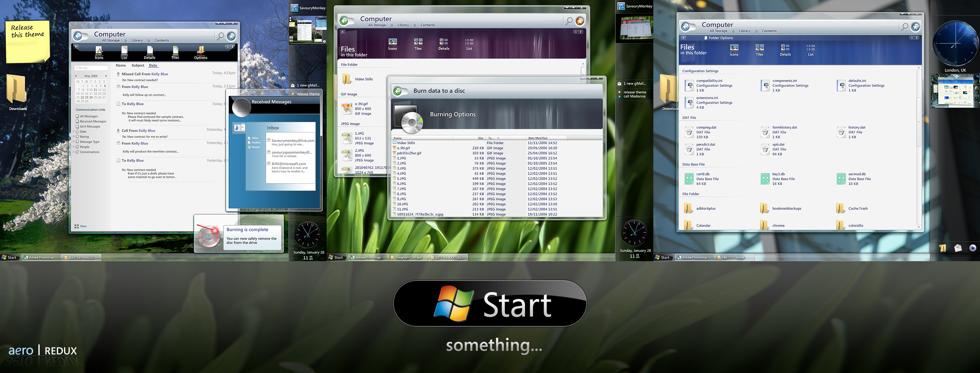This screenshot has width=980, height=373.
Task: Click the View link in the messages window
Action: (x=81, y=226)
